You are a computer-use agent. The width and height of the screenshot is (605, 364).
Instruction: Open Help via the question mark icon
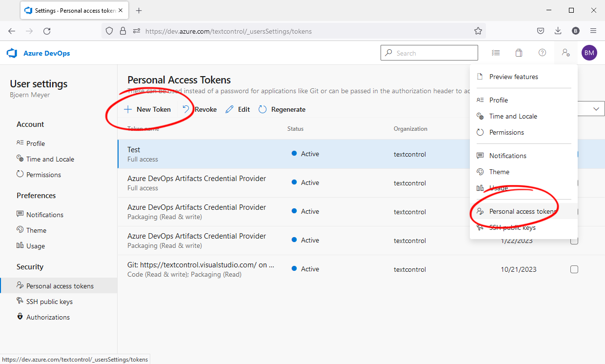point(542,52)
